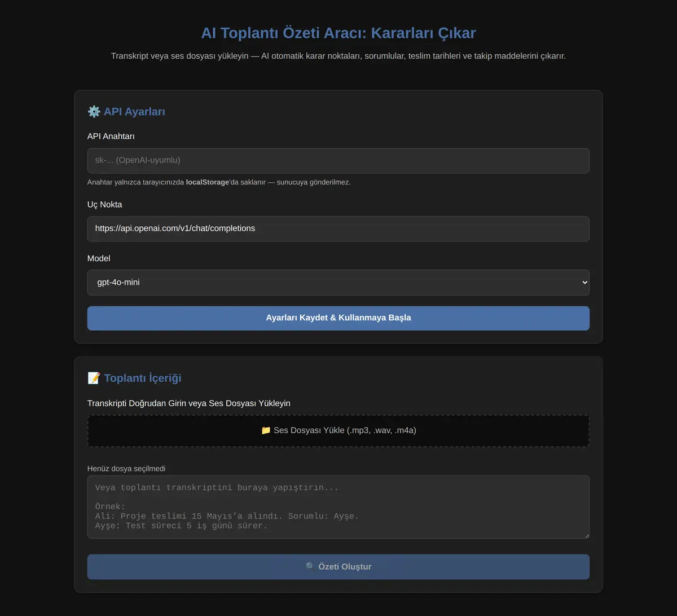Screen dimensions: 677x616
Task: Click the Transkripti Doğrudan Girin veya Ses Dosyası Yükleyin label
Action: [x=189, y=403]
